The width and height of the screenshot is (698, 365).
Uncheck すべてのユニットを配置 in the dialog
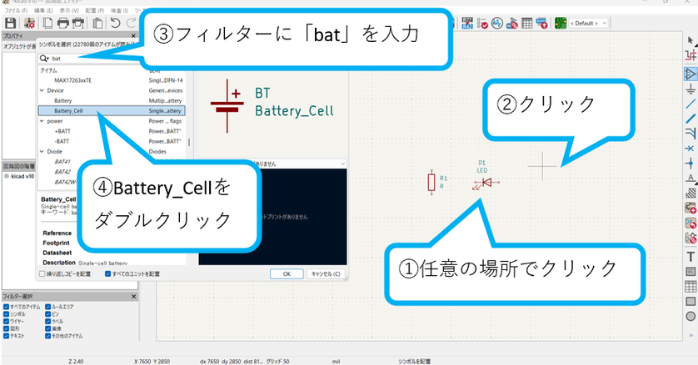coord(108,274)
